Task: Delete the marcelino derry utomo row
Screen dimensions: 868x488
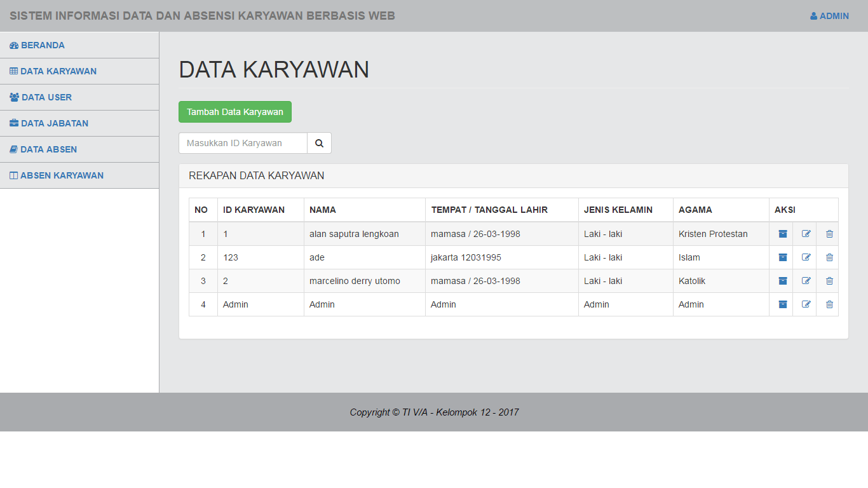Action: 829,281
